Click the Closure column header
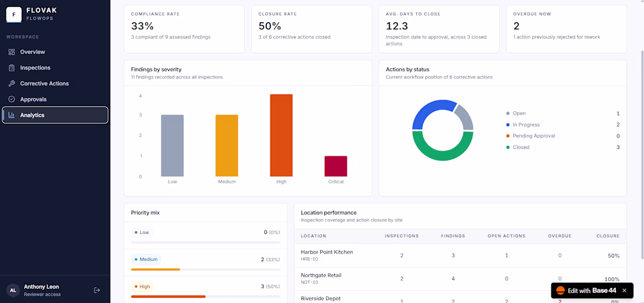 coord(608,236)
